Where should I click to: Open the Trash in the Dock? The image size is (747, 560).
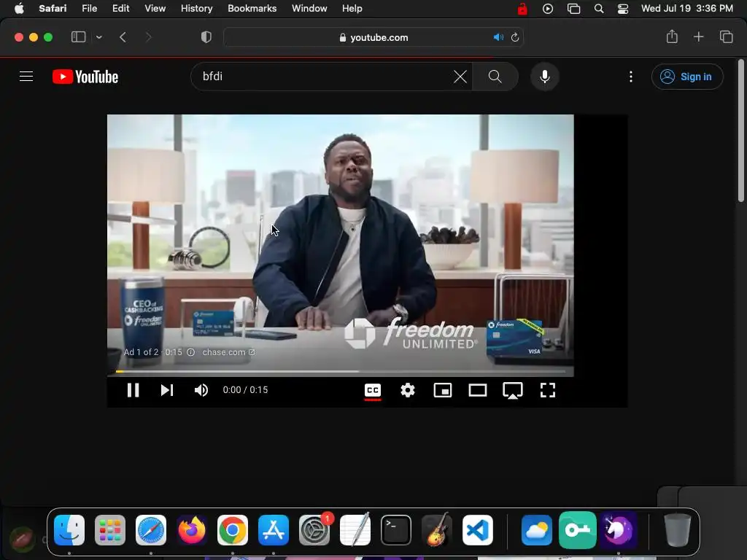678,530
